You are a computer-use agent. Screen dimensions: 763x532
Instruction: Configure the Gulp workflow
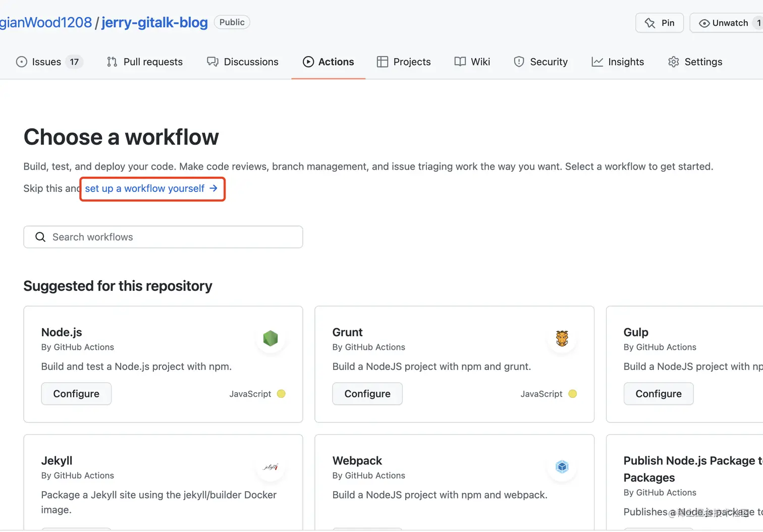(659, 394)
